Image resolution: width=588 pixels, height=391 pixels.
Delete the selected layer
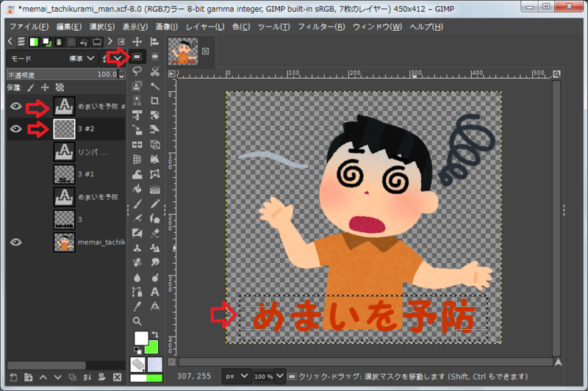tap(117, 377)
